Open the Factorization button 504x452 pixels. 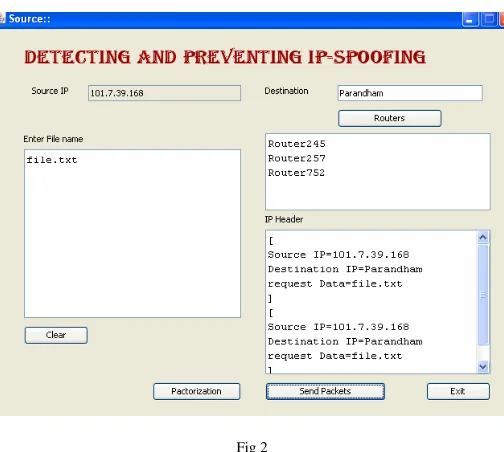pyautogui.click(x=196, y=391)
